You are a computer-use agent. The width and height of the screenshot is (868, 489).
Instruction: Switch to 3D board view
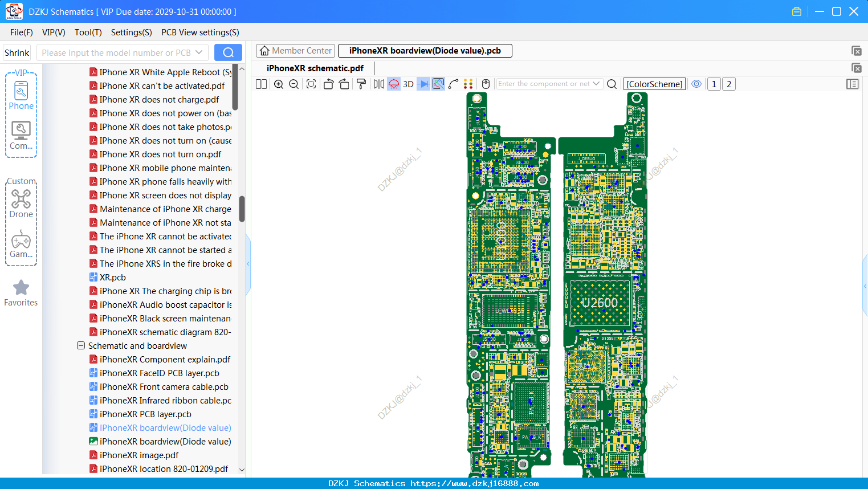(408, 84)
